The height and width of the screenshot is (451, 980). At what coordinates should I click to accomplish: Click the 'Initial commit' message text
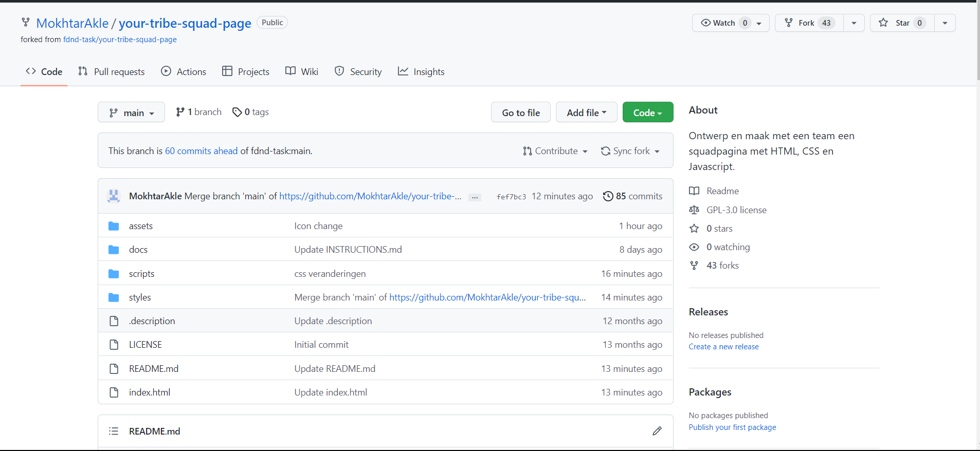click(x=321, y=345)
